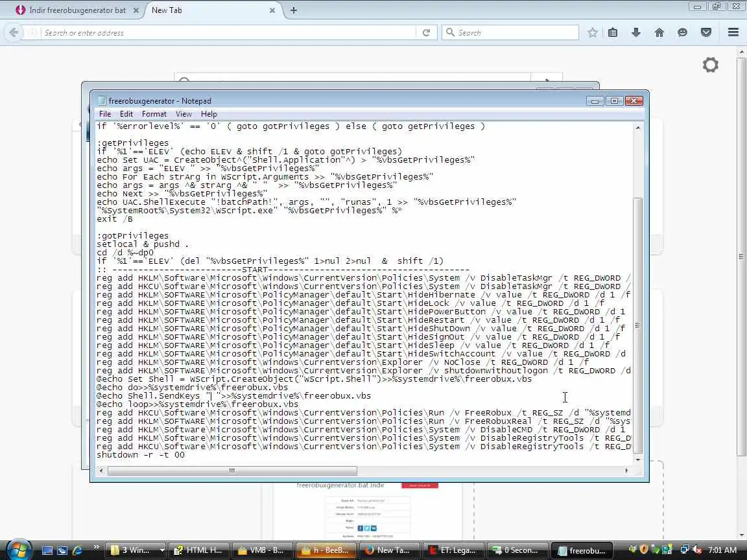The height and width of the screenshot is (560, 747).
Task: Switch to the 0 Secon... taskbar window
Action: 517,550
